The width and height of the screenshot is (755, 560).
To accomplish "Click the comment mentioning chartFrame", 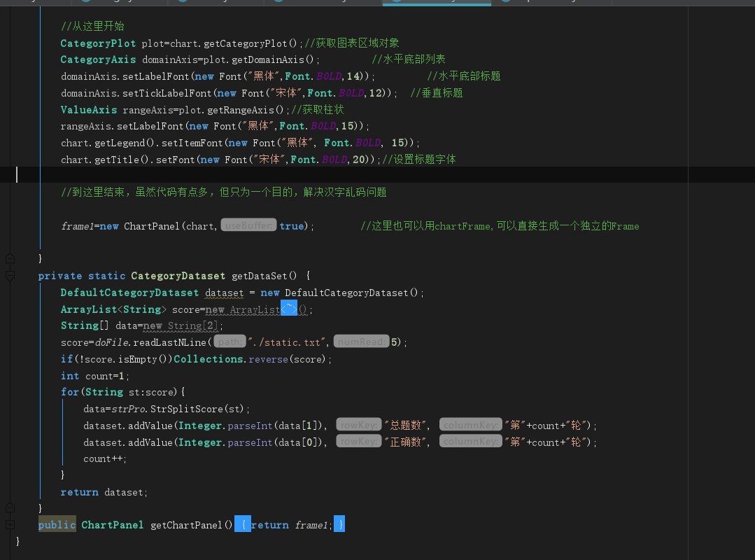I will [500, 226].
